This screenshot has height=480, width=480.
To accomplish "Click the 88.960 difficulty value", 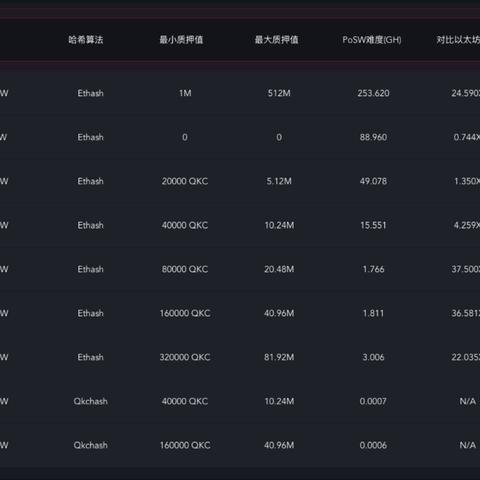I will [373, 137].
